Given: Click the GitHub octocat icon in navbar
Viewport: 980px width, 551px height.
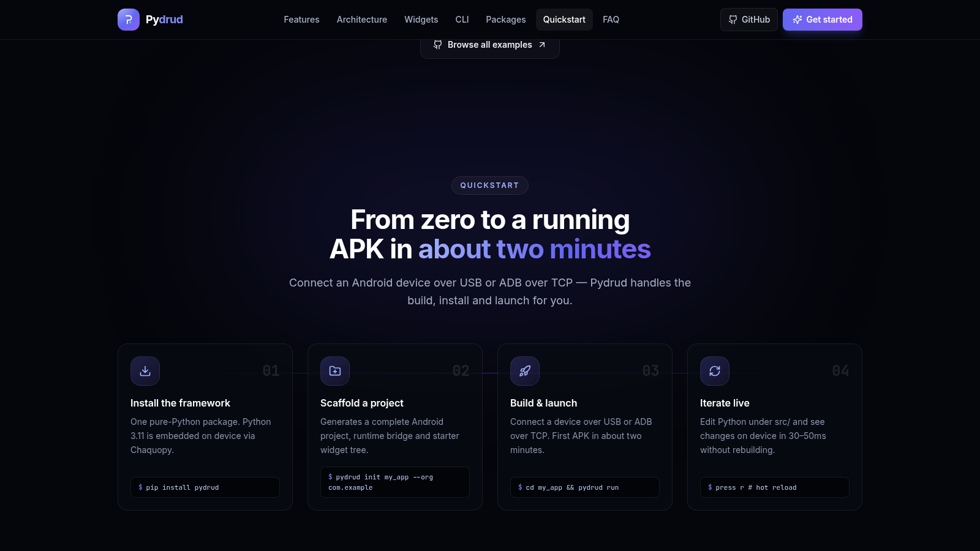Looking at the screenshot, I should (733, 20).
